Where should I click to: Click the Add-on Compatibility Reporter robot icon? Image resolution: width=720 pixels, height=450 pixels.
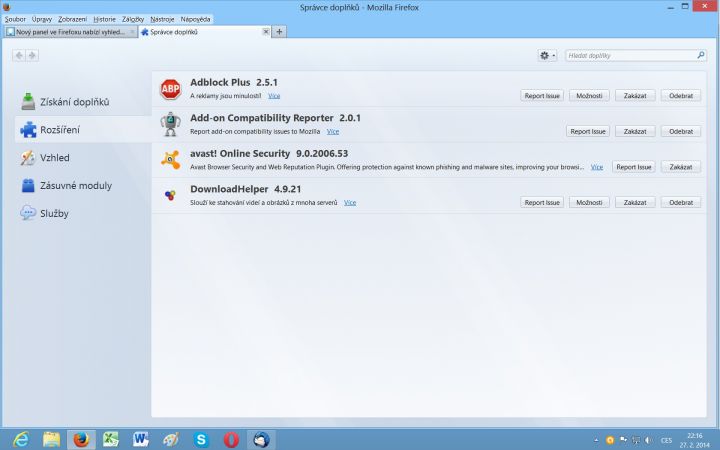[170, 124]
